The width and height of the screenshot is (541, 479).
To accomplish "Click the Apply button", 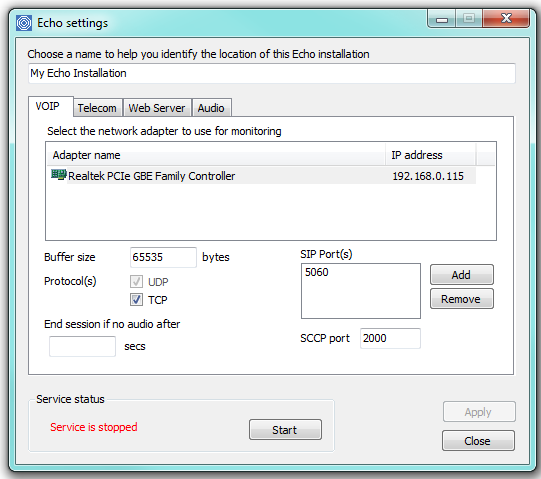I will click(x=479, y=412).
